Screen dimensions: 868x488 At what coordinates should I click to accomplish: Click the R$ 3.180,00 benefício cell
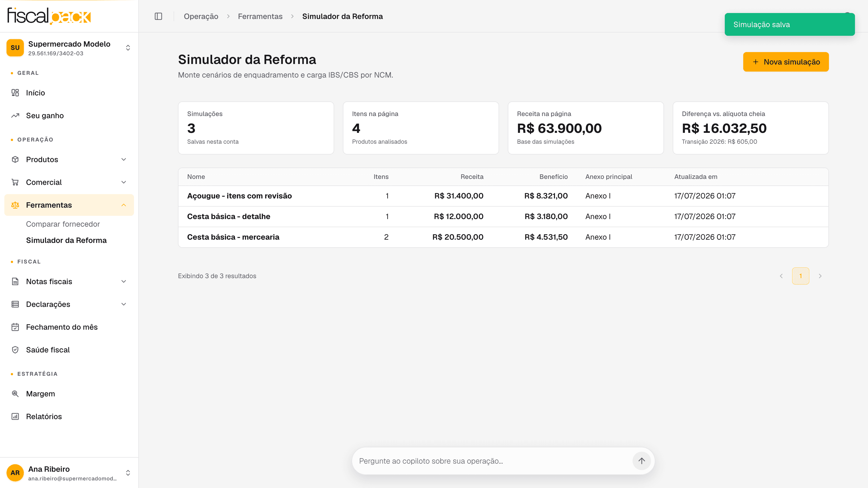[546, 217]
